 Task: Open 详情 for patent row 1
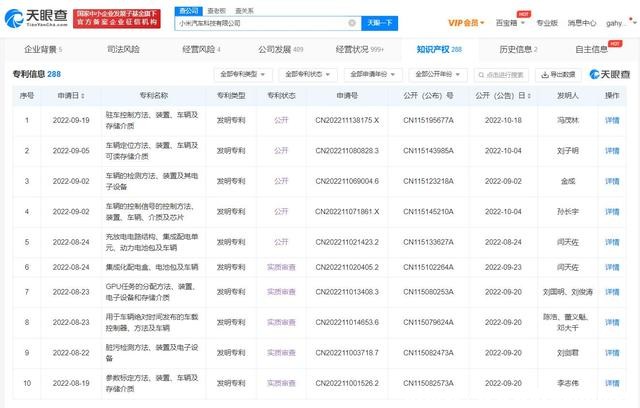click(612, 120)
